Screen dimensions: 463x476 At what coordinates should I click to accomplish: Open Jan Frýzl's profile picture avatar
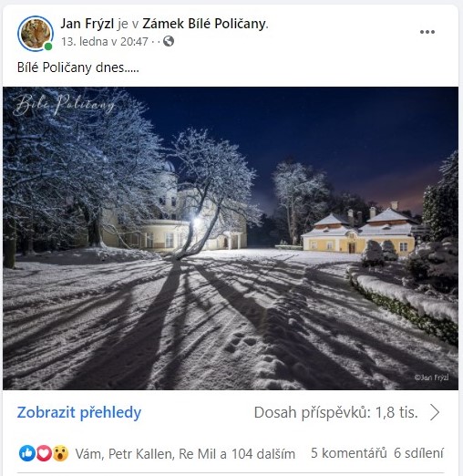(x=36, y=34)
